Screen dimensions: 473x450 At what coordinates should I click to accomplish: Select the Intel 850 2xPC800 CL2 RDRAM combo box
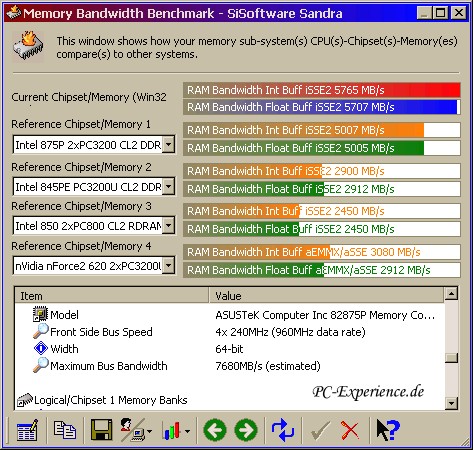pyautogui.click(x=94, y=226)
